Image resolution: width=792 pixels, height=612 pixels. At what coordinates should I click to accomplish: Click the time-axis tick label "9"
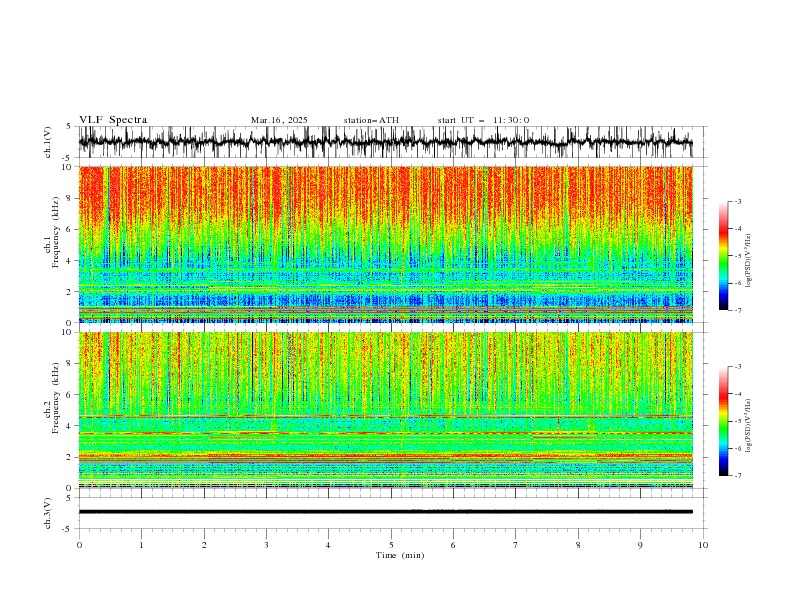[640, 545]
